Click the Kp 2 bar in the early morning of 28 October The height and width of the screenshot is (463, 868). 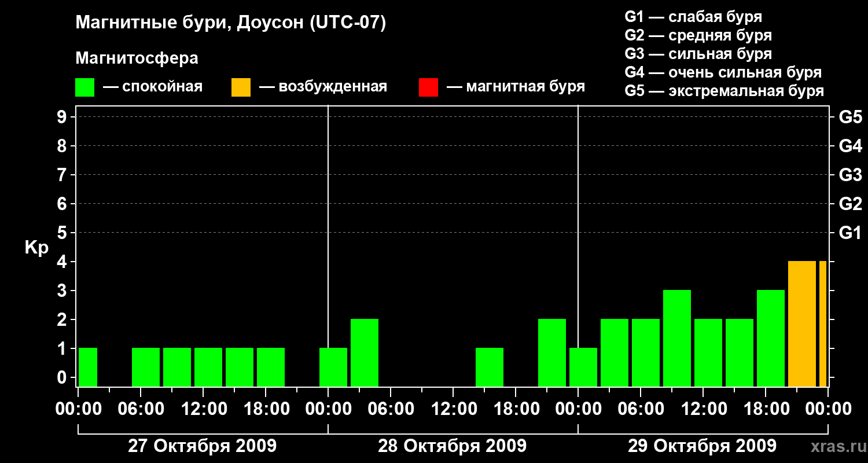tap(365, 353)
